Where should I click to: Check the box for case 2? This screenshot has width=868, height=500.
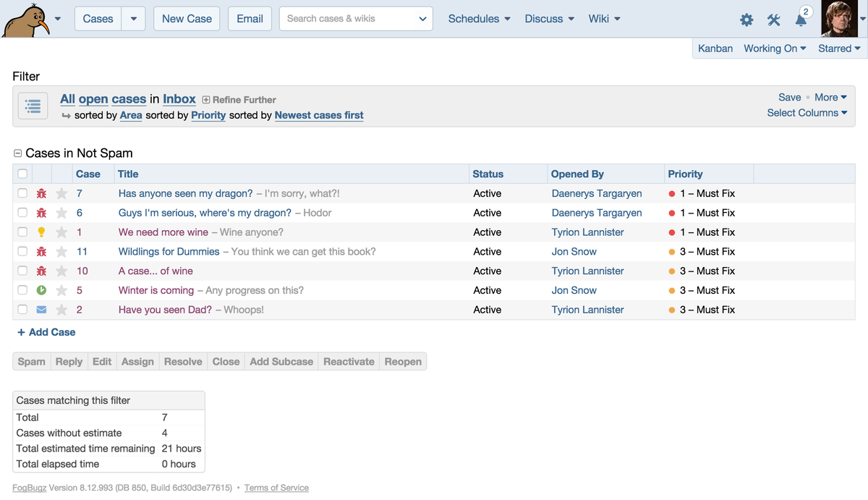click(22, 310)
